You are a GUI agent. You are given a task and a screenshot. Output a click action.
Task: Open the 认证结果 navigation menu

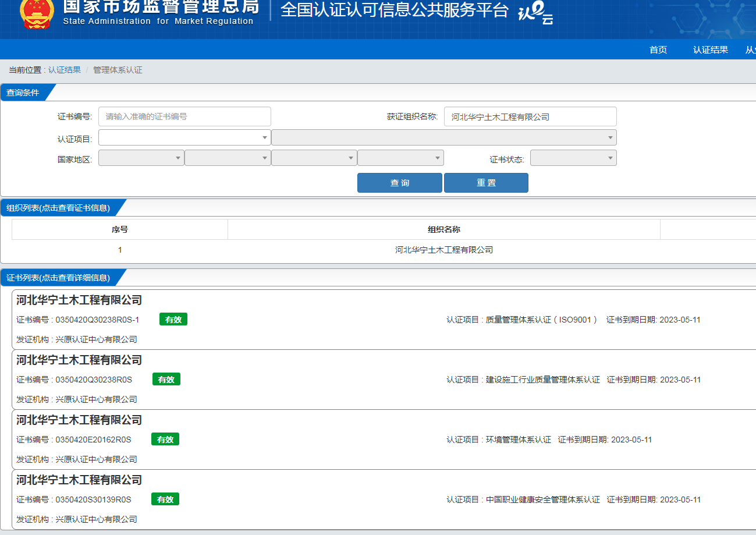click(x=711, y=49)
